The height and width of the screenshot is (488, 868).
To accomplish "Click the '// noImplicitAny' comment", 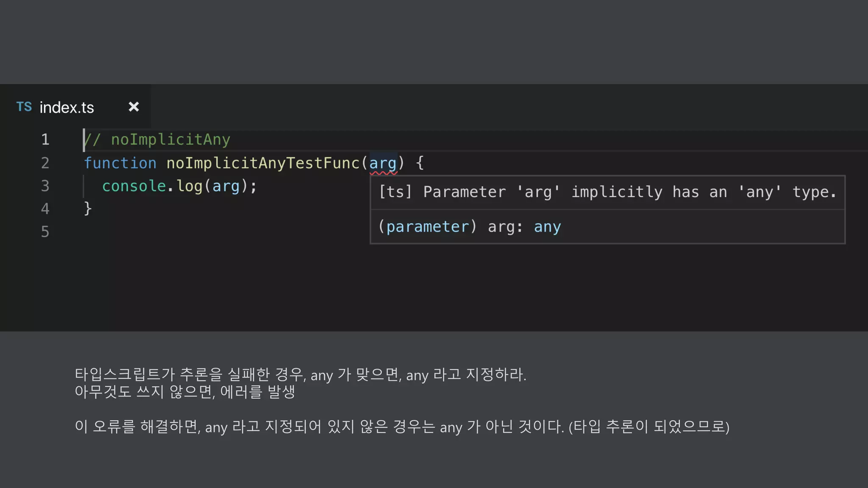I will (157, 140).
